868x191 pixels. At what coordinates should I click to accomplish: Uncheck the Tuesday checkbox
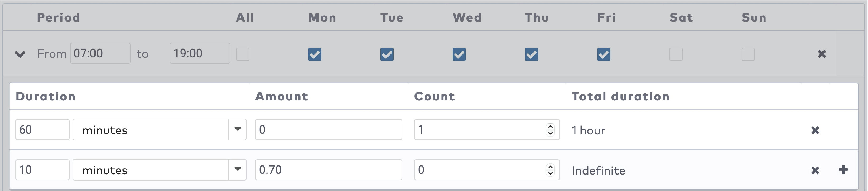(387, 54)
